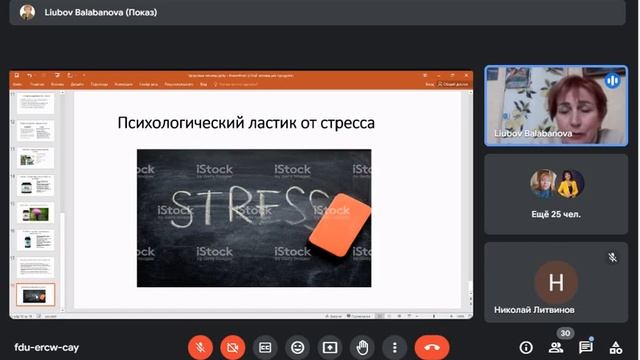Click the Save icon in quick access toolbar
Screen dimensions: 640x360
pyautogui.click(x=17, y=76)
